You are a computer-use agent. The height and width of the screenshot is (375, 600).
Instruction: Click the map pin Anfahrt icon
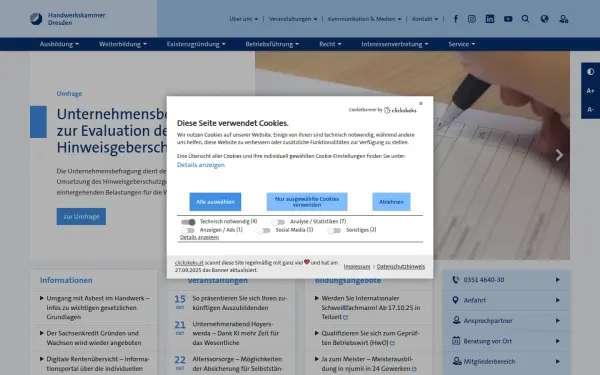[x=455, y=300]
